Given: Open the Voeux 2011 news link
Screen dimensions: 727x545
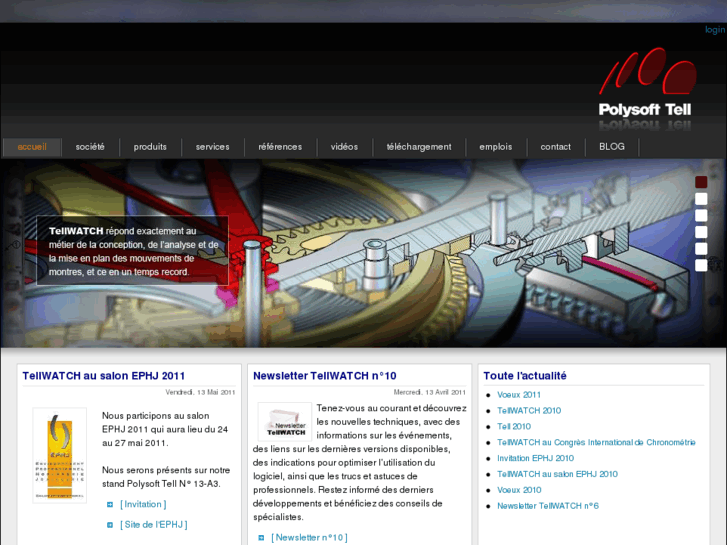Looking at the screenshot, I should click(x=519, y=395).
